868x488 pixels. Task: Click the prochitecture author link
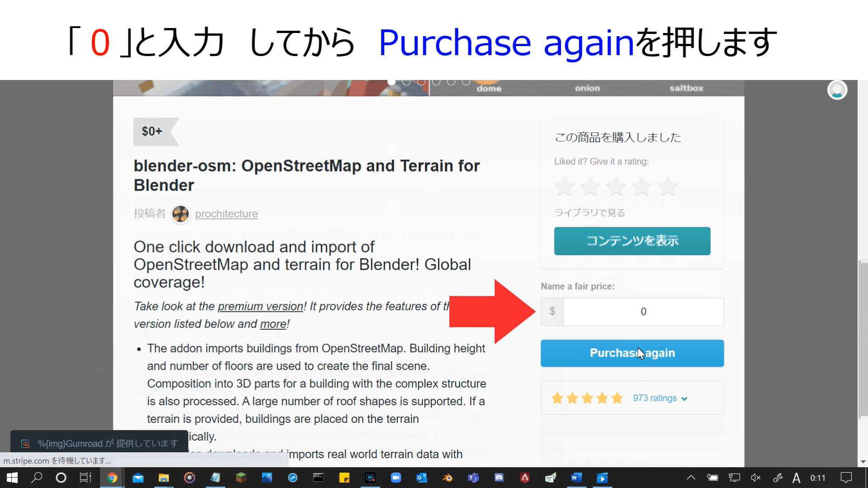tap(226, 214)
